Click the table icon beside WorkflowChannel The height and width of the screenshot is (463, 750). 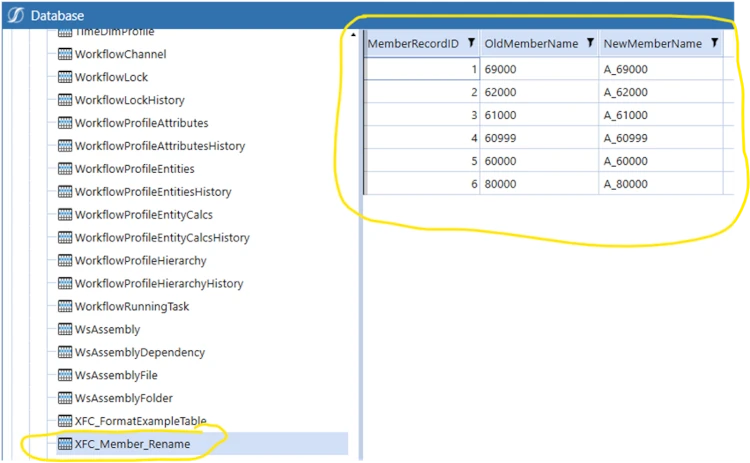point(65,54)
